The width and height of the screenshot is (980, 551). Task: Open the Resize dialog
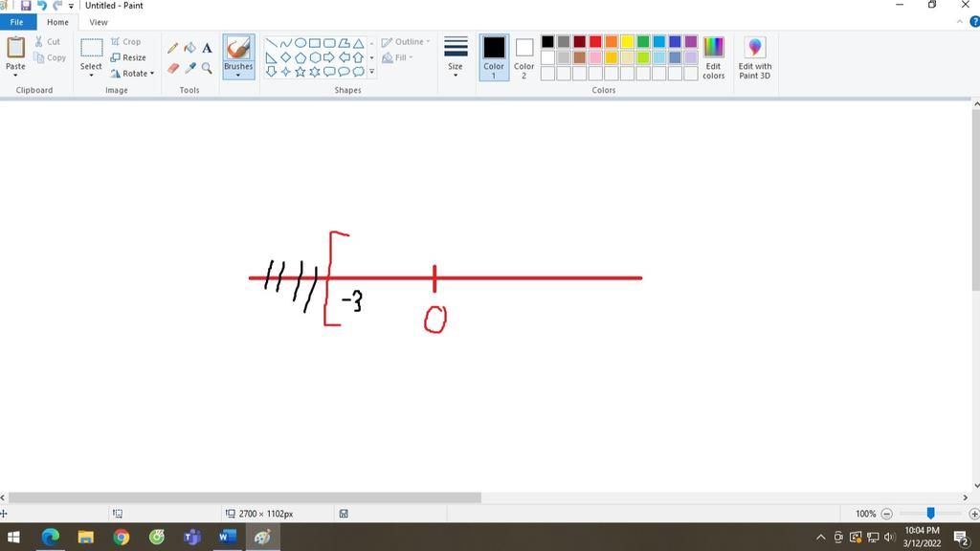click(128, 57)
